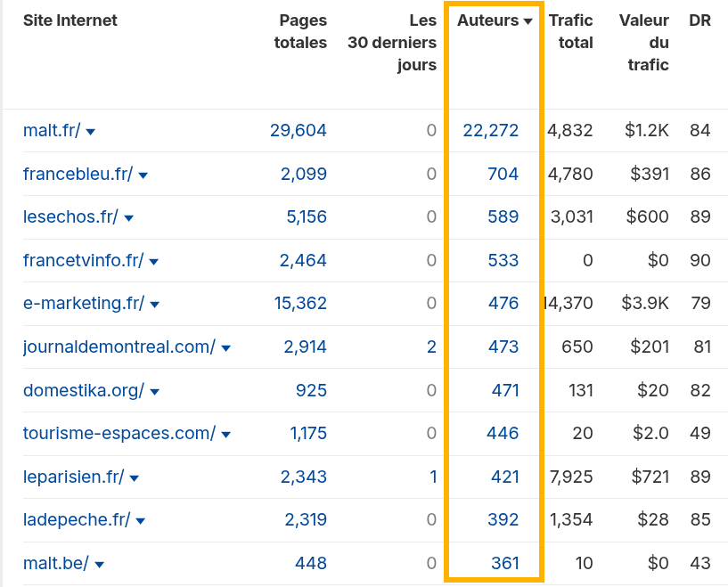Sort by Trafic total column
Screen dimensions: 728x587
[x=573, y=29]
